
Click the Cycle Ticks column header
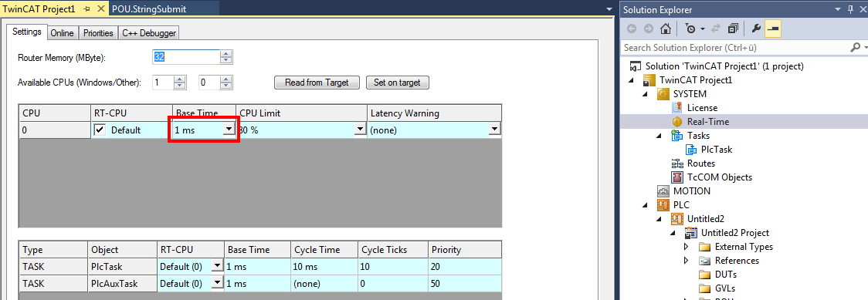[x=392, y=250]
